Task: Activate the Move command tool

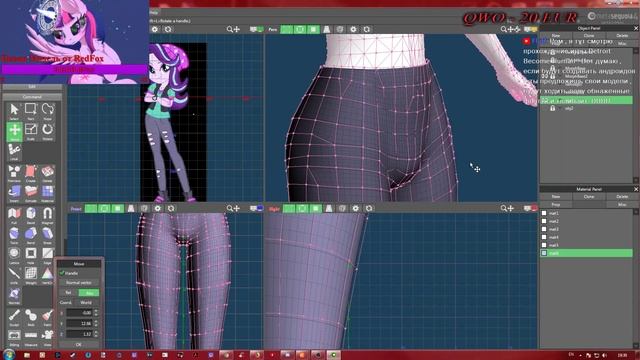Action: pos(14,132)
